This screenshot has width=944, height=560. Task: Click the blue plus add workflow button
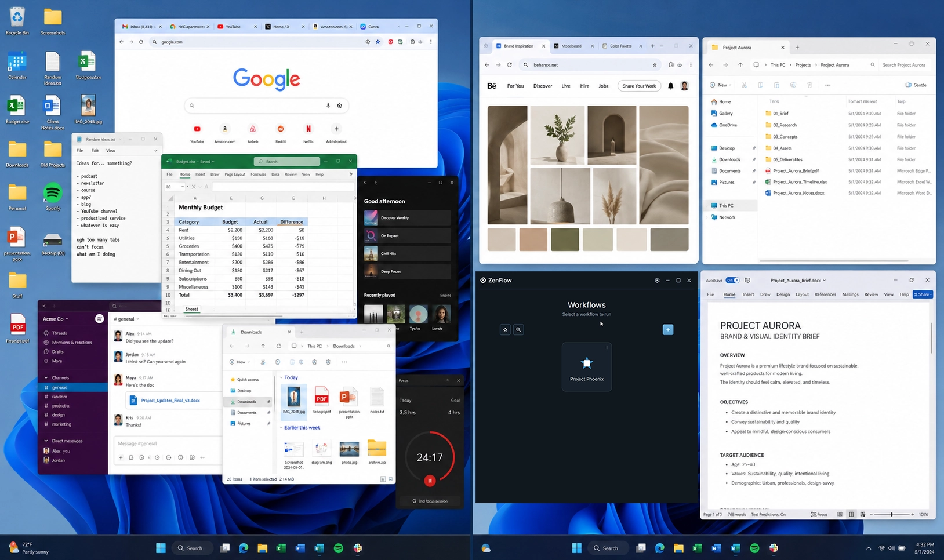(x=668, y=329)
